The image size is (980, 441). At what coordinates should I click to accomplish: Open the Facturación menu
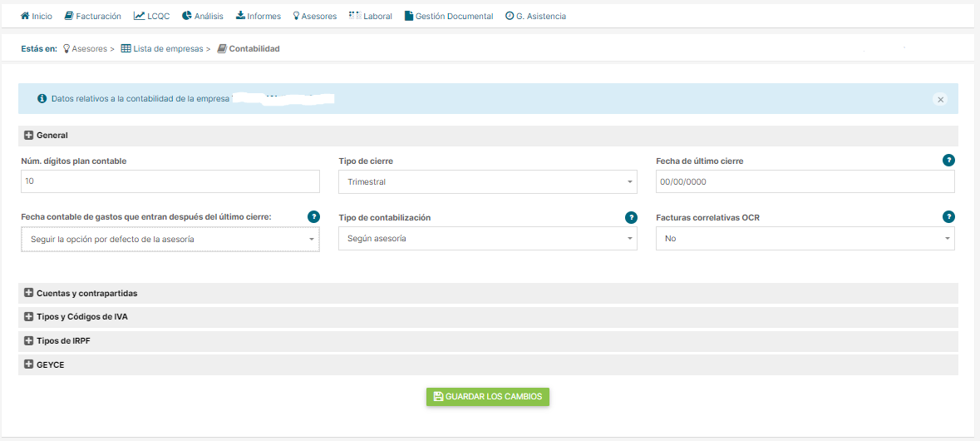click(x=92, y=16)
